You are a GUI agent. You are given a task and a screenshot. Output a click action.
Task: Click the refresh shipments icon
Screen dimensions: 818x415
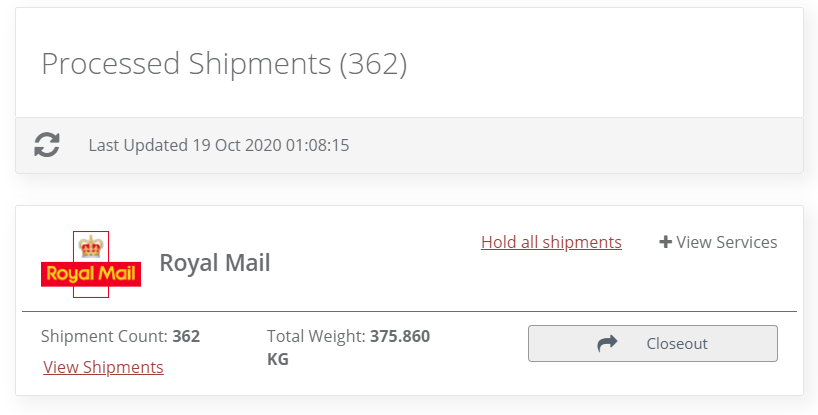coord(47,145)
